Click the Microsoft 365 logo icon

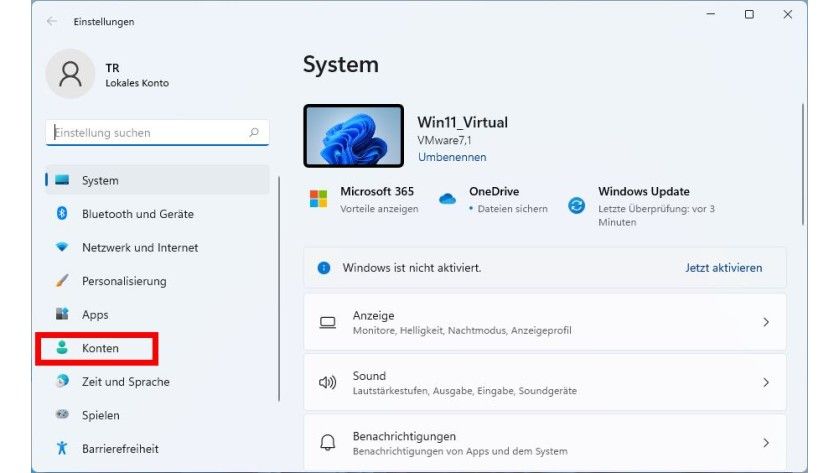pyautogui.click(x=319, y=199)
